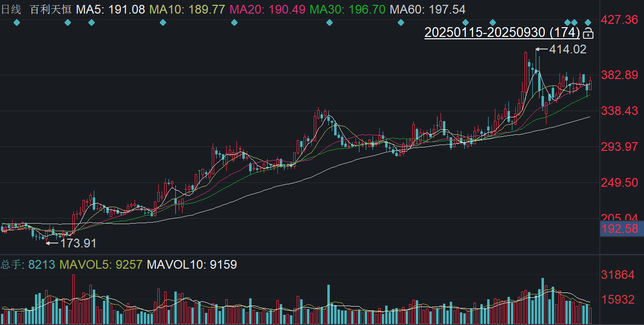
Task: Select the 日线 period label
Action: [x=11, y=9]
